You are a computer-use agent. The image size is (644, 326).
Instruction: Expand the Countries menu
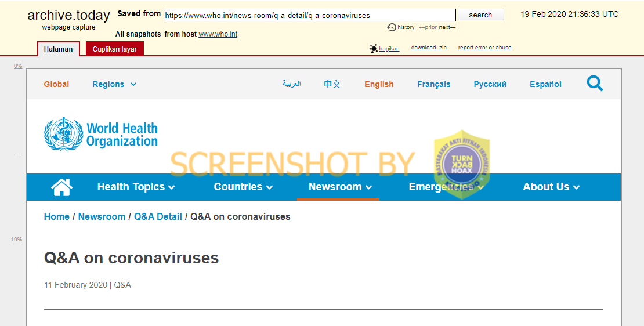pos(243,187)
